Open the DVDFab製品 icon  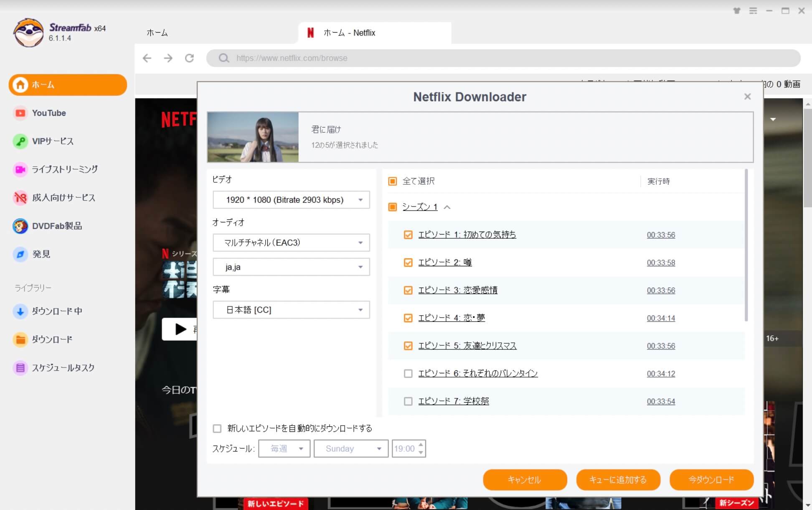[x=20, y=226]
